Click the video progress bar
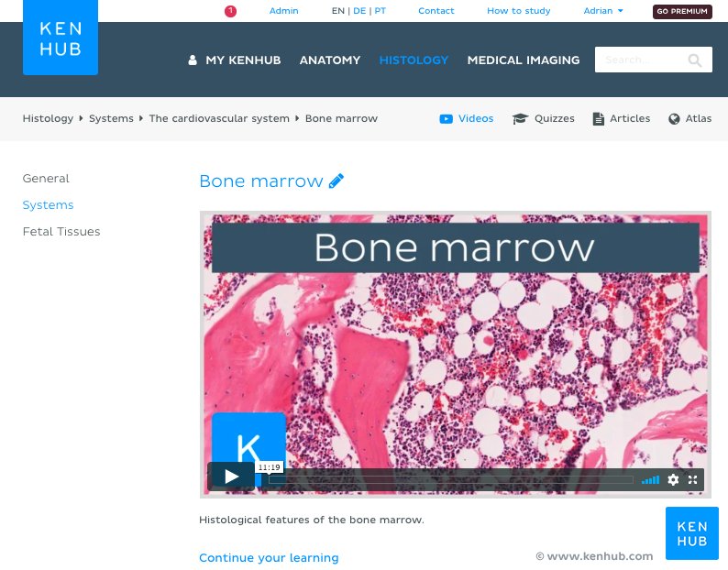Screen dimensions: 728x570 tap(451, 480)
